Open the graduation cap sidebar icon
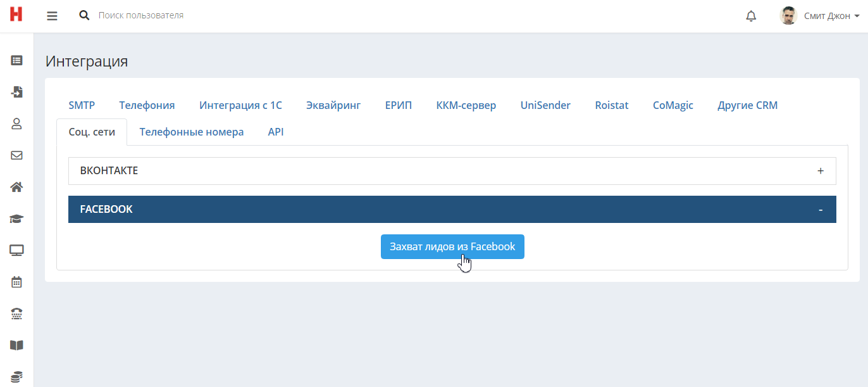The height and width of the screenshot is (387, 868). [16, 219]
